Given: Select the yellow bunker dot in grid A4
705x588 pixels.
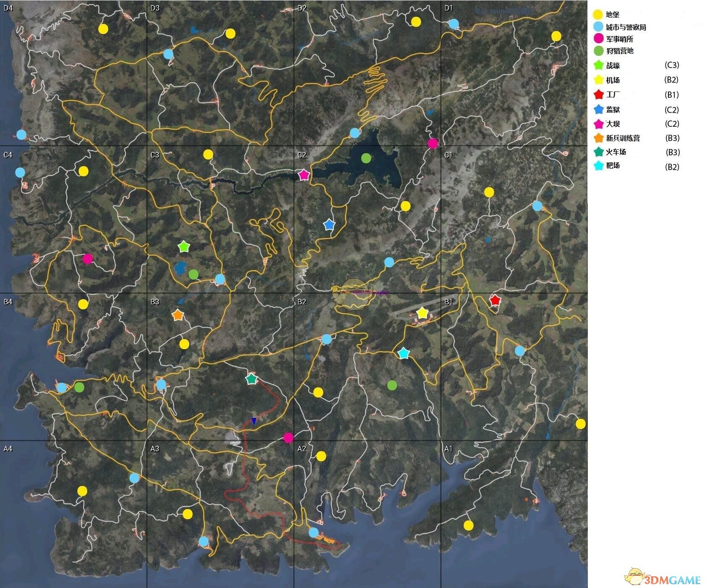Looking at the screenshot, I should [x=82, y=491].
